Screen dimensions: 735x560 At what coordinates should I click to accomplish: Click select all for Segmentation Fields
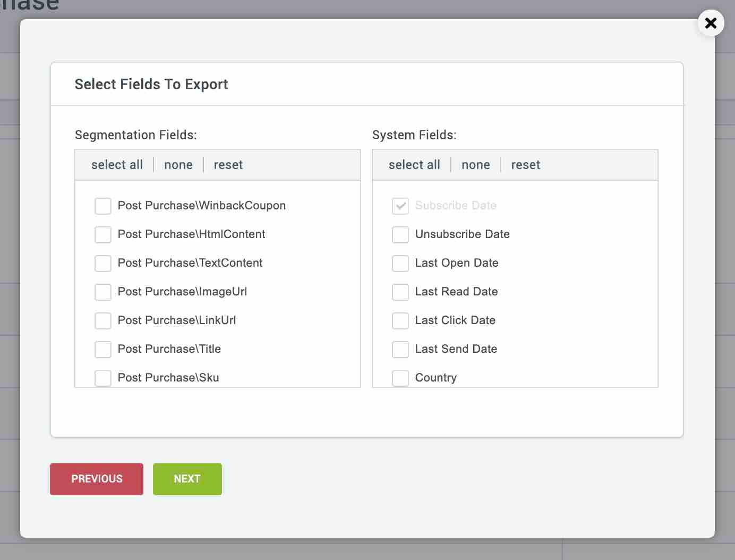(117, 165)
